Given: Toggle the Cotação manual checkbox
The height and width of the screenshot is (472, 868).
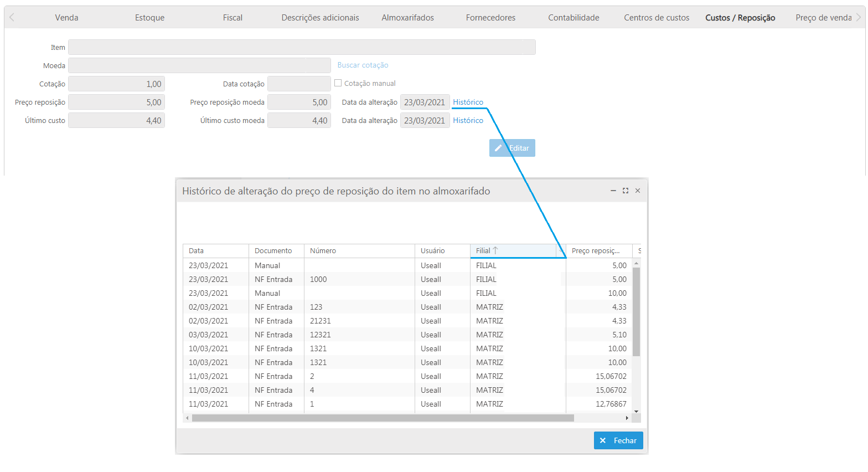Looking at the screenshot, I should (x=338, y=83).
